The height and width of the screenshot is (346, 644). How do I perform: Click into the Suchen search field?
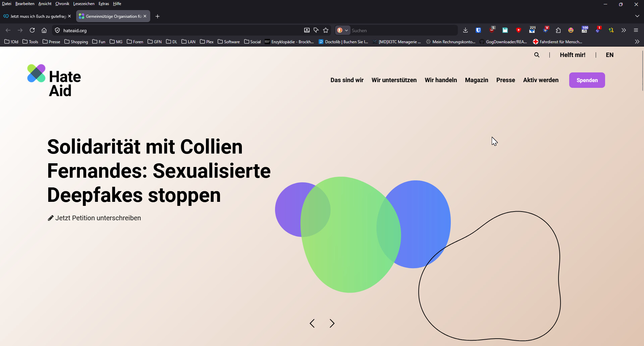coord(402,31)
